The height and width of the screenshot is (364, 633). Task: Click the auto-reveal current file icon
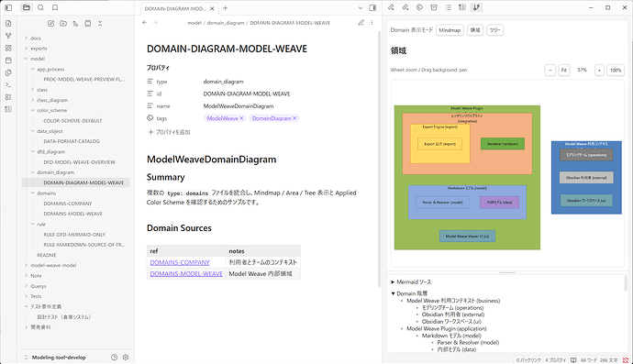pyautogui.click(x=87, y=24)
